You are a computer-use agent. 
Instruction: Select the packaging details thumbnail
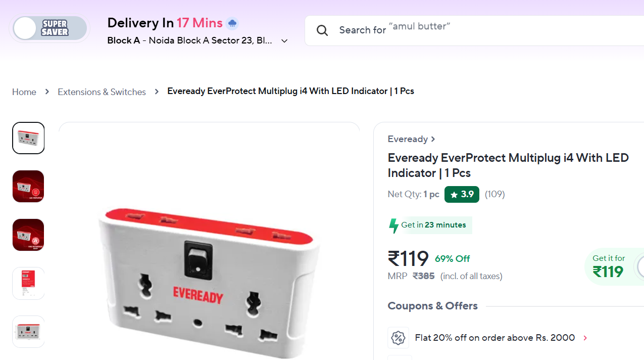(x=28, y=284)
